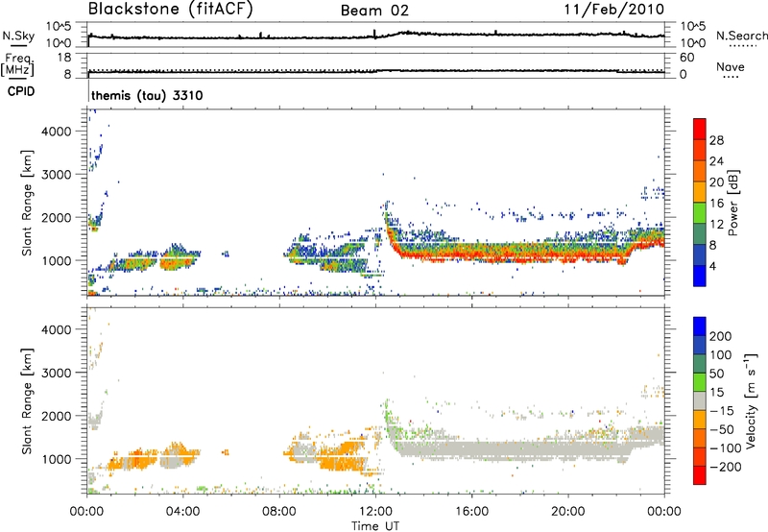Click the "100" label on Velocity colorbar
The image size is (768, 532).
click(721, 355)
